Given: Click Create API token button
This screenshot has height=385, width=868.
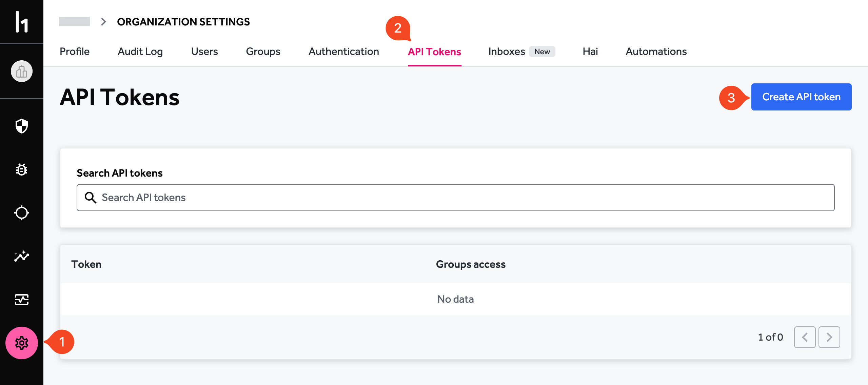Looking at the screenshot, I should coord(801,97).
